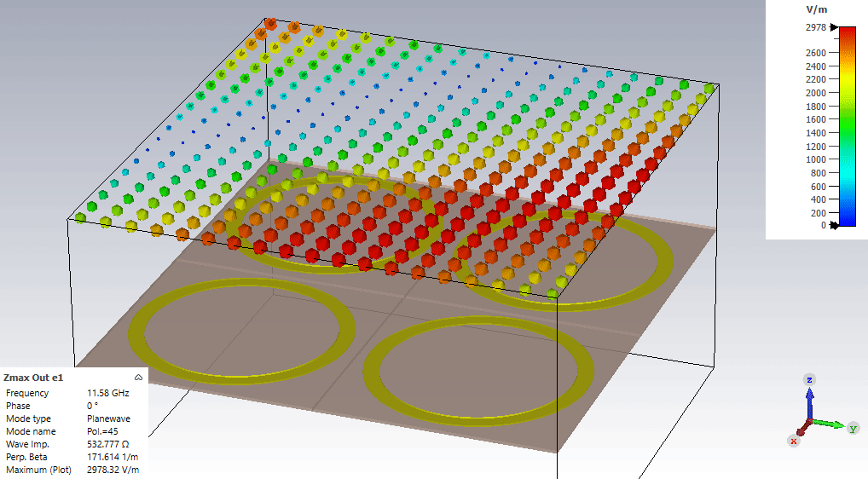Select the Frequency value 11.58 GHz
Image resolution: width=868 pixels, height=479 pixels.
tap(108, 393)
